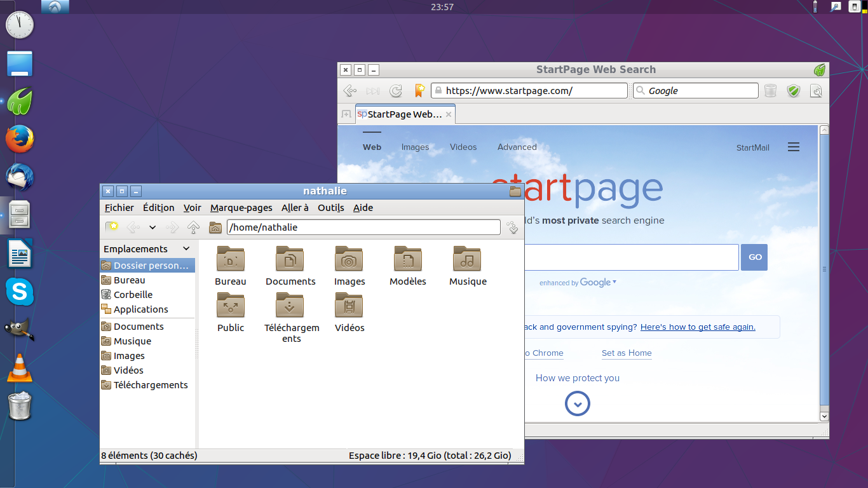This screenshot has height=488, width=868.
Task: Open the StartMail link
Action: [752, 147]
